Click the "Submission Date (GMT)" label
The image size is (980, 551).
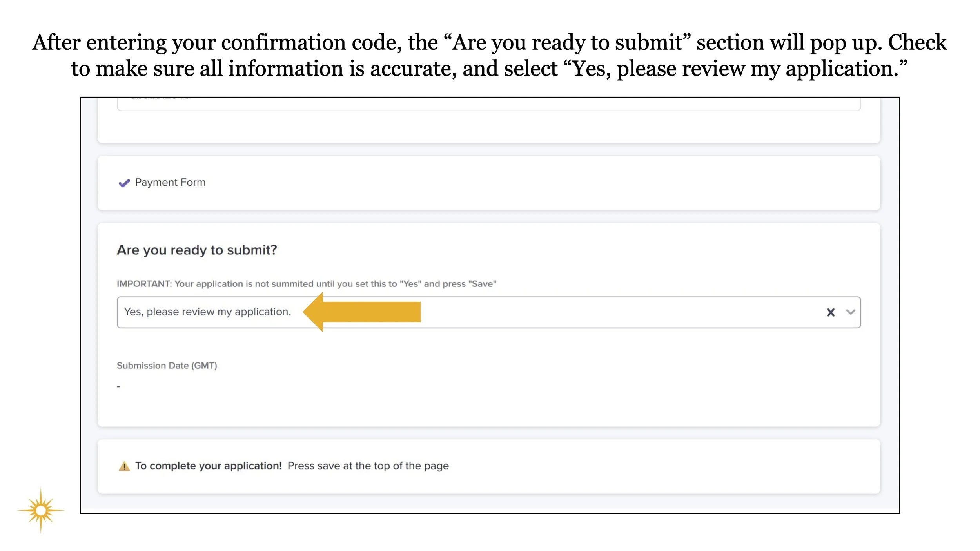[167, 366]
